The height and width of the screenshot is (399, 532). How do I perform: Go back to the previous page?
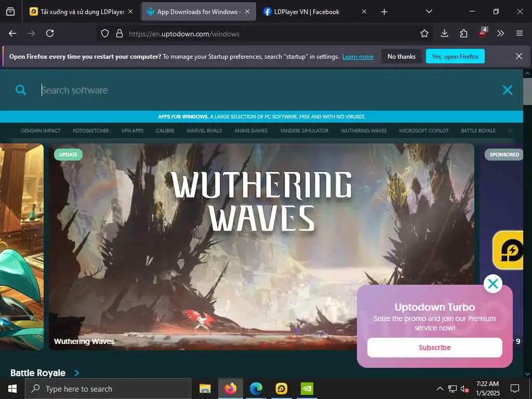(12, 33)
